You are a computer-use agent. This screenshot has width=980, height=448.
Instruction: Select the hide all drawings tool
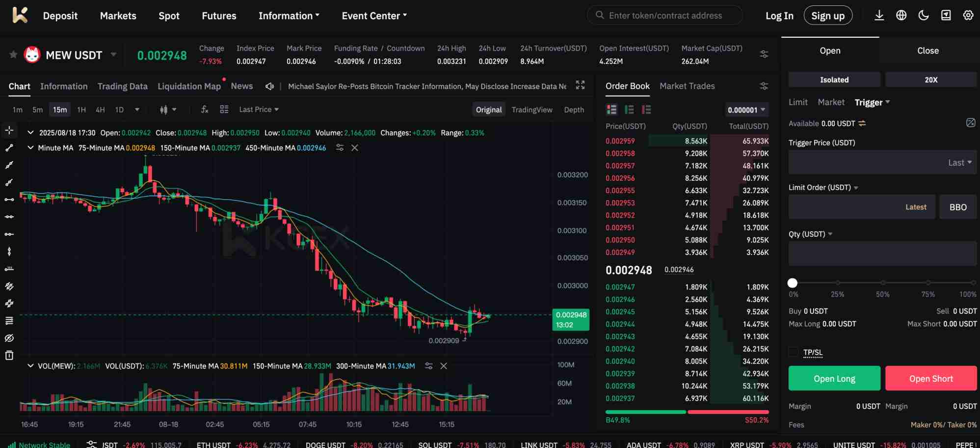(x=9, y=338)
